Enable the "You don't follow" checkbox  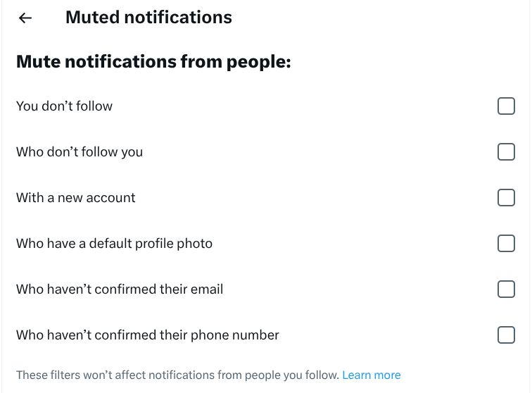pyautogui.click(x=506, y=106)
